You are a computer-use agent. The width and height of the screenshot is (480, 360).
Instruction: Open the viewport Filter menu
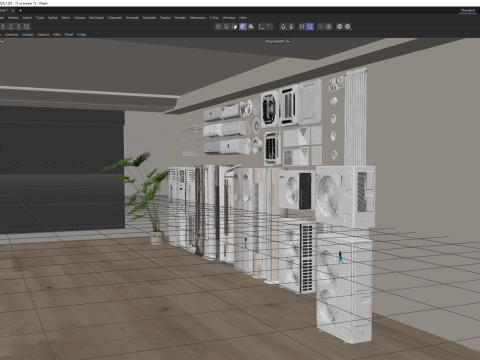click(x=57, y=35)
